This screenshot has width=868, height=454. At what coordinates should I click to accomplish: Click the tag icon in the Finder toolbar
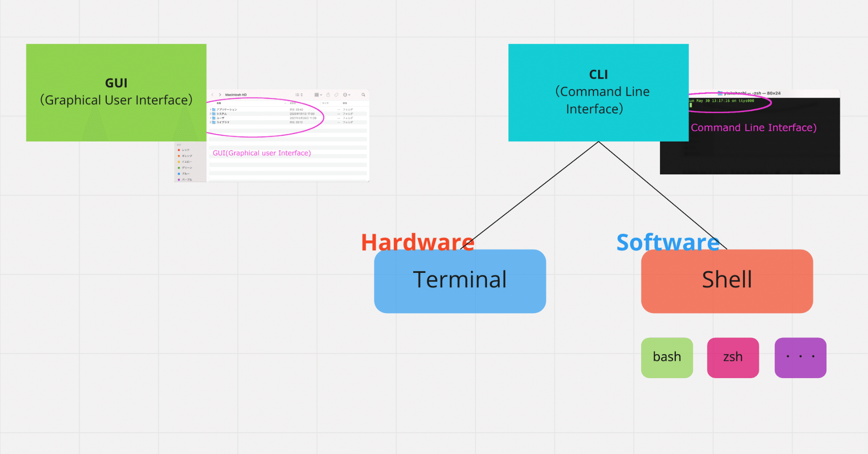pos(336,95)
